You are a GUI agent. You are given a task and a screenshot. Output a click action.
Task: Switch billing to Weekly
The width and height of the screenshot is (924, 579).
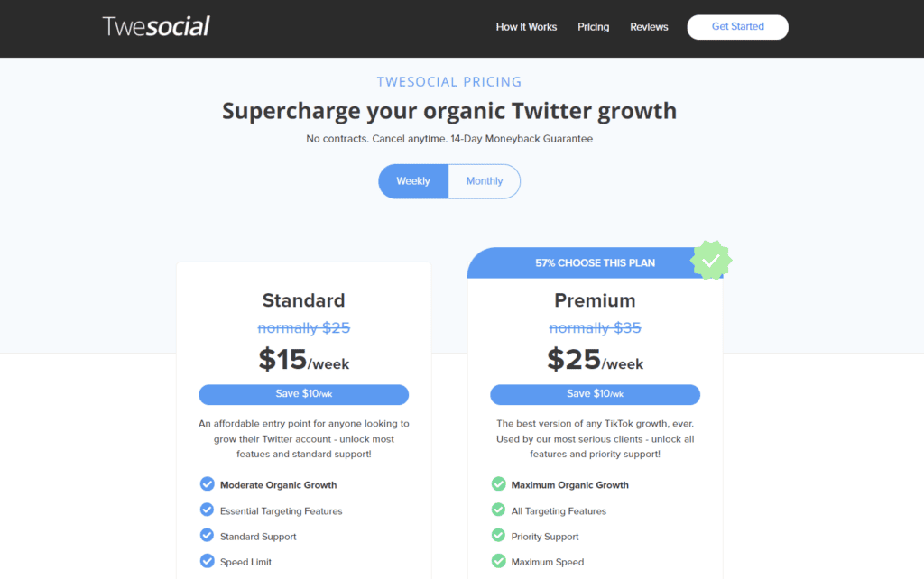point(413,181)
